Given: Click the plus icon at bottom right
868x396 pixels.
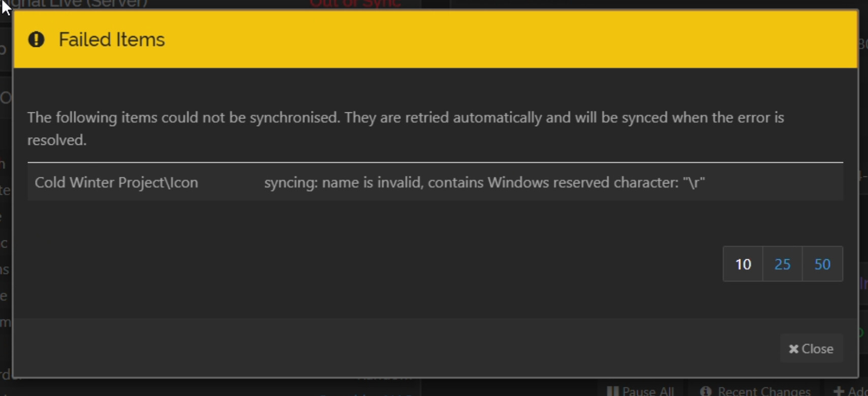Looking at the screenshot, I should [839, 391].
